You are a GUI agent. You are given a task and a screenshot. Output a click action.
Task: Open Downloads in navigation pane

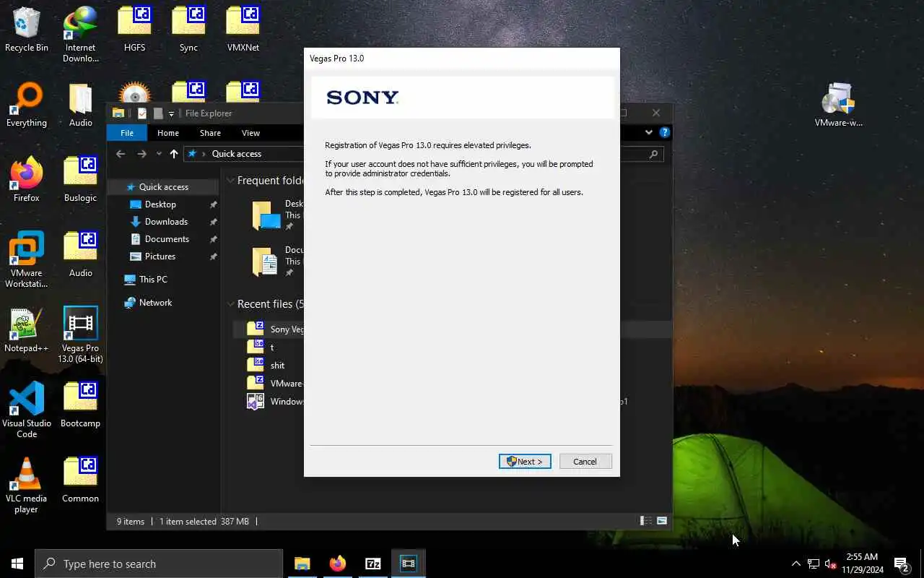point(166,222)
